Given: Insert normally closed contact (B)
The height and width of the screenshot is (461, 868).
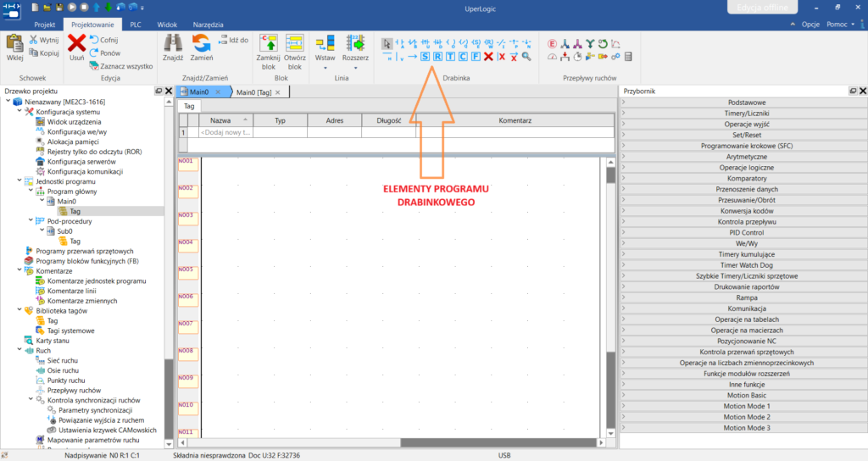Looking at the screenshot, I should [x=413, y=44].
